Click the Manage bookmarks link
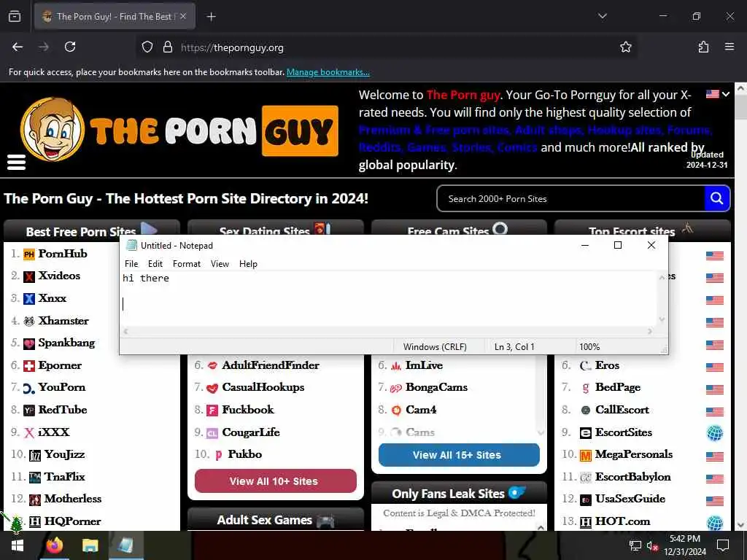This screenshot has width=747, height=560. point(328,72)
